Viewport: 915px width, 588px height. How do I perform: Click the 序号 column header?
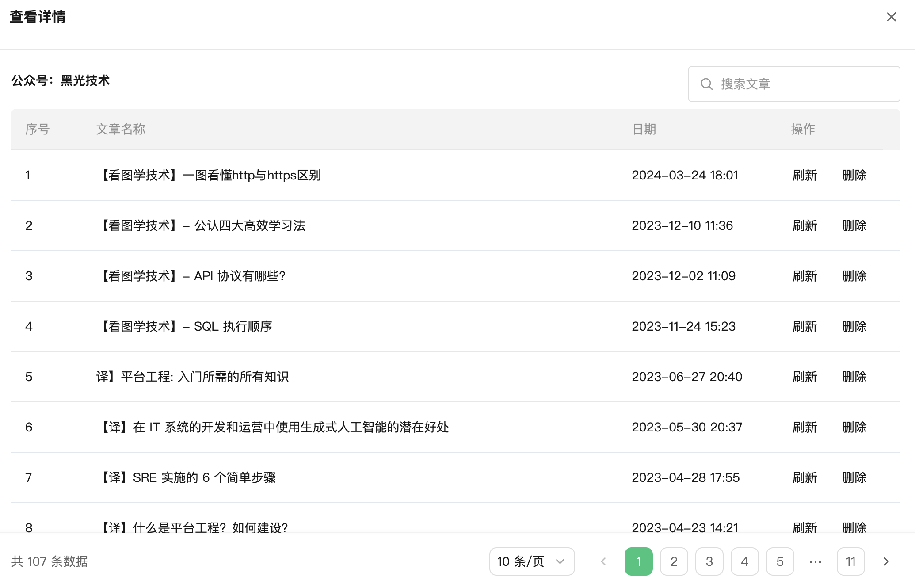[x=37, y=129]
